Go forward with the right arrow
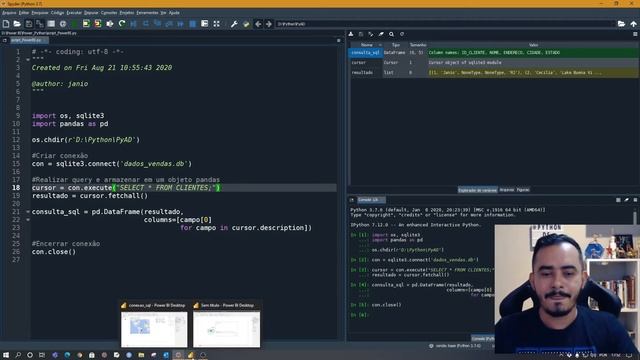The width and height of the screenshot is (640, 360). point(269,24)
